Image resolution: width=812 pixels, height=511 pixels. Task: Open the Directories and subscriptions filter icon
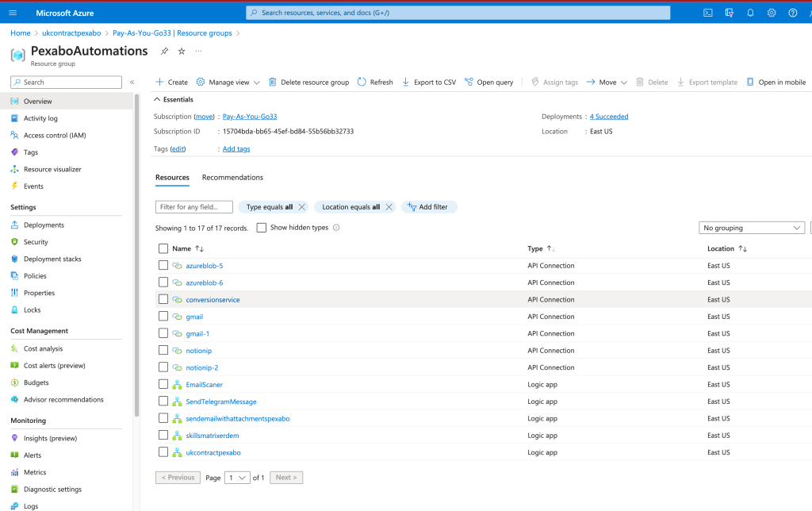(730, 13)
